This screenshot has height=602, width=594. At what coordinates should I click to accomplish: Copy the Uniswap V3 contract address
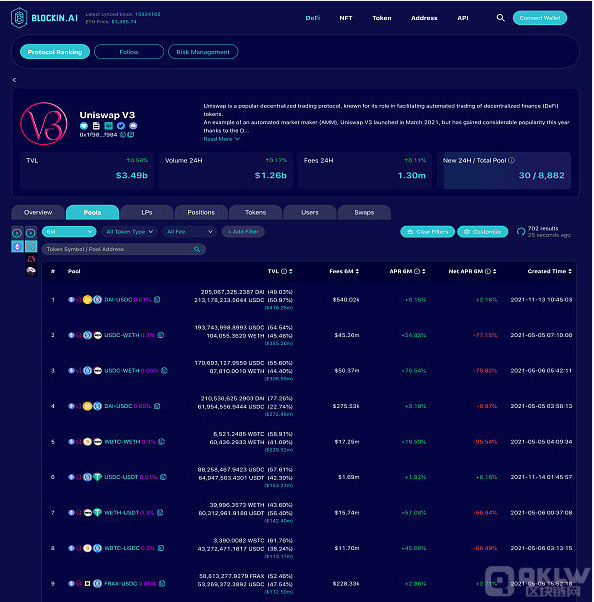pyautogui.click(x=123, y=135)
